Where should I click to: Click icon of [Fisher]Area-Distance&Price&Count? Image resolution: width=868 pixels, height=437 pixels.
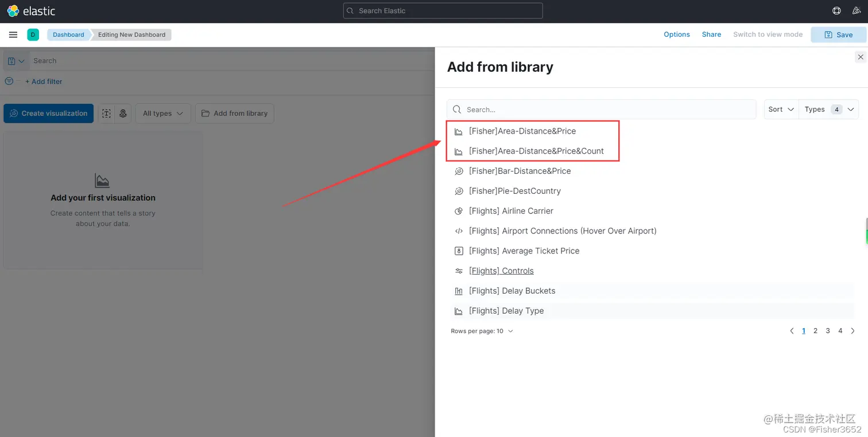[459, 151]
